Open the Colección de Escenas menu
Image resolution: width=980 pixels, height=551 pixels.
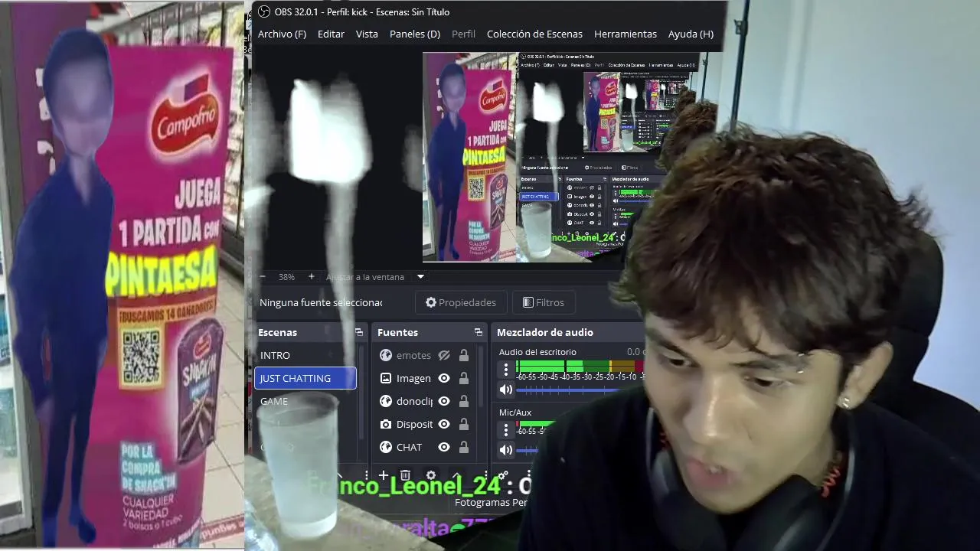pyautogui.click(x=534, y=34)
